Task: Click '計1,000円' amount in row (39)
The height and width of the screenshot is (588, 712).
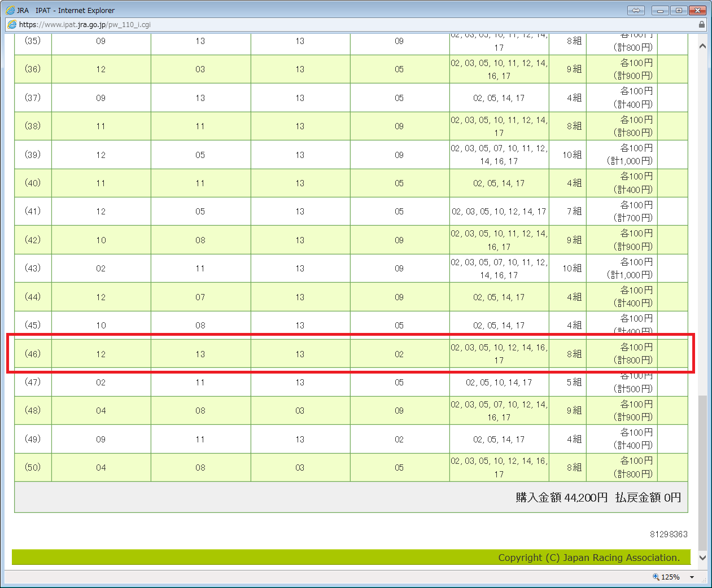Action: pyautogui.click(x=630, y=161)
